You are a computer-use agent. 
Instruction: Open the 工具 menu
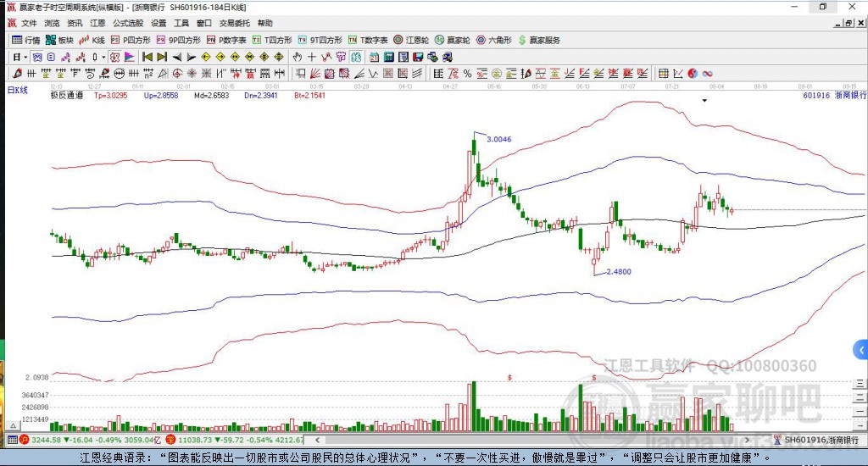pos(181,23)
